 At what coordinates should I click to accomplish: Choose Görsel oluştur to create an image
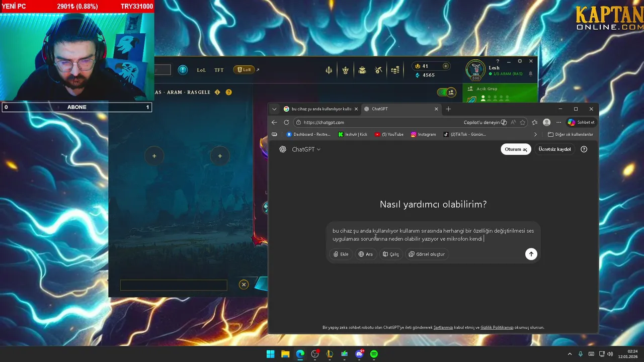[x=427, y=254]
